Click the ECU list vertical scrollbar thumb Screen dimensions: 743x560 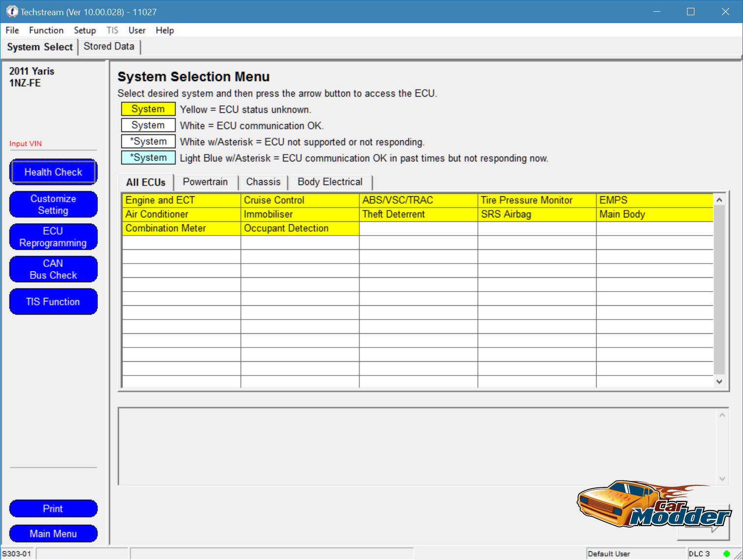[x=719, y=290]
